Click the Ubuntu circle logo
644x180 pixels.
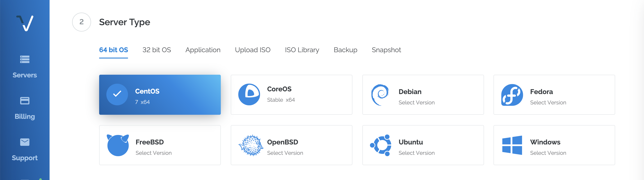pos(381,145)
